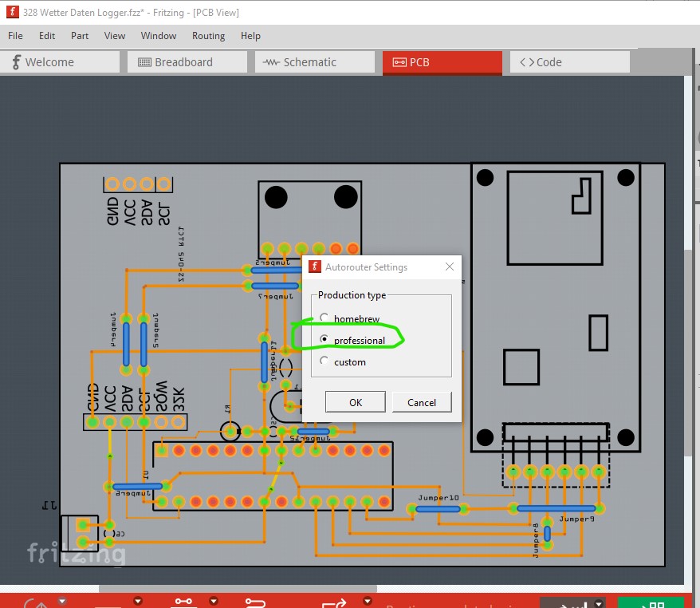This screenshot has width=700, height=608.
Task: Click the Jumper8 label on the board
Action: (x=536, y=540)
